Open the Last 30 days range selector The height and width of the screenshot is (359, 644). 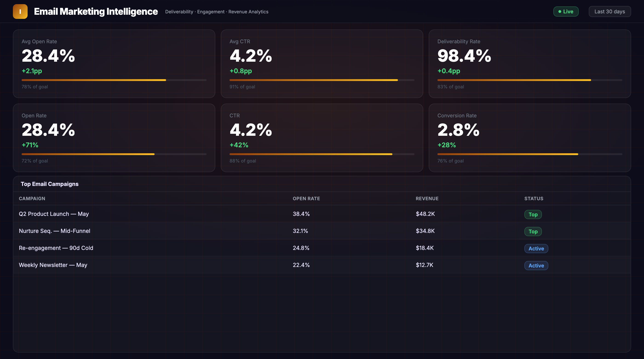tap(609, 12)
